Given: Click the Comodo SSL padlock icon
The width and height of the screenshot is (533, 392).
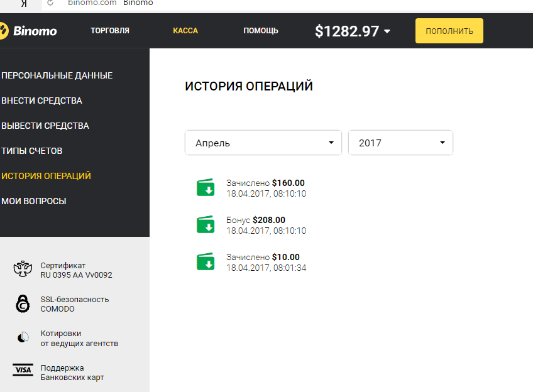Looking at the screenshot, I should pos(23,304).
